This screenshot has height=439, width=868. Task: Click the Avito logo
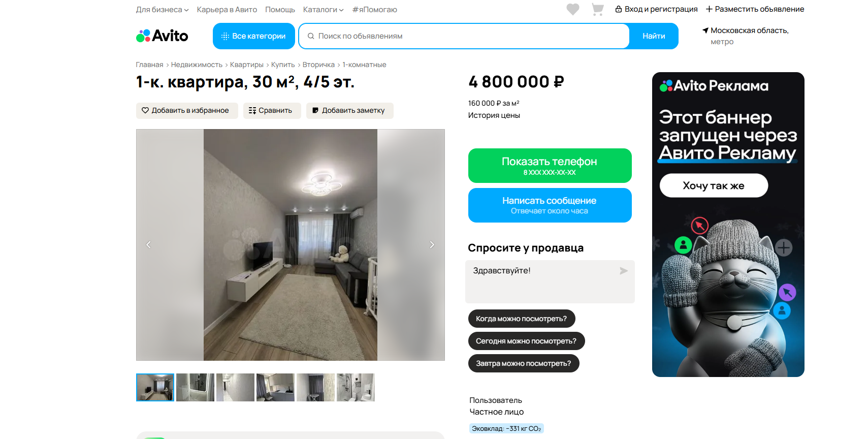[x=162, y=36]
